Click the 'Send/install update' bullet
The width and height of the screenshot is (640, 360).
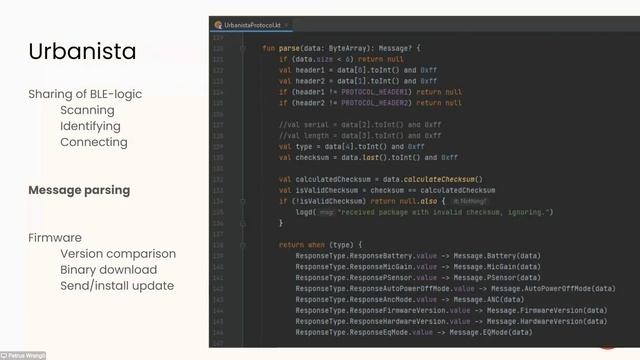tap(117, 286)
